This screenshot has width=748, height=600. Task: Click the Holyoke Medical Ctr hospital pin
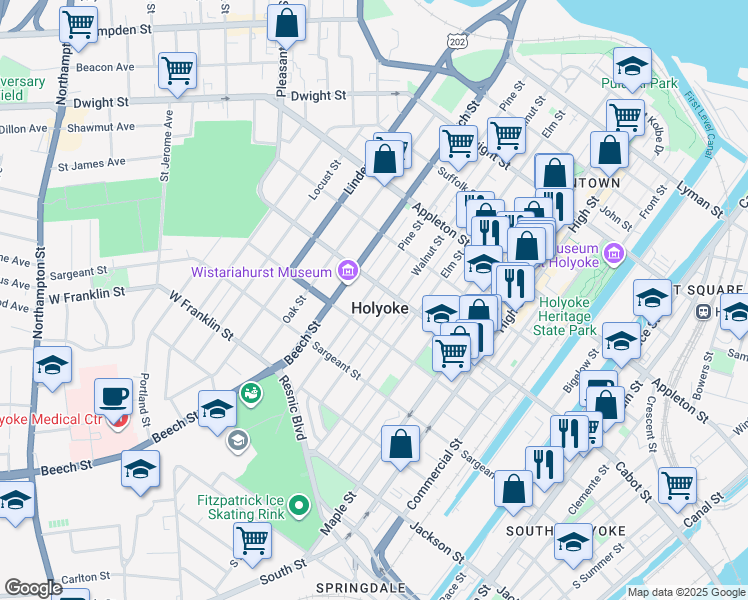pos(118,421)
